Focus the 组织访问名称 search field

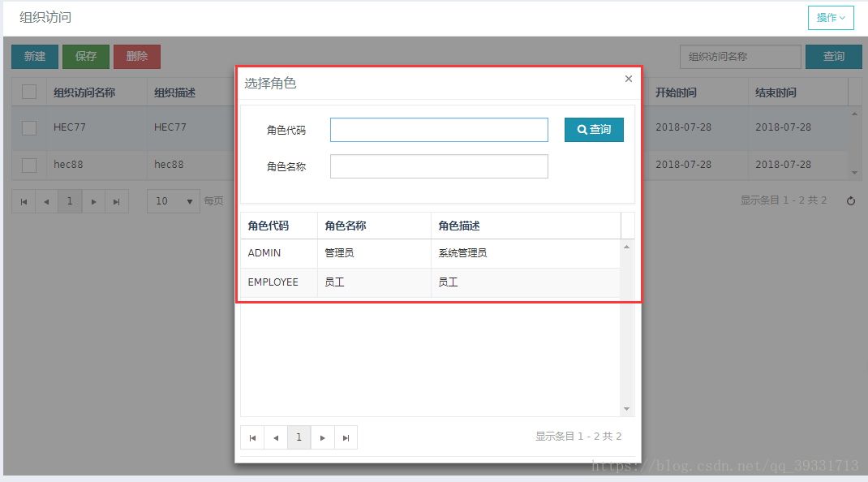click(x=740, y=57)
